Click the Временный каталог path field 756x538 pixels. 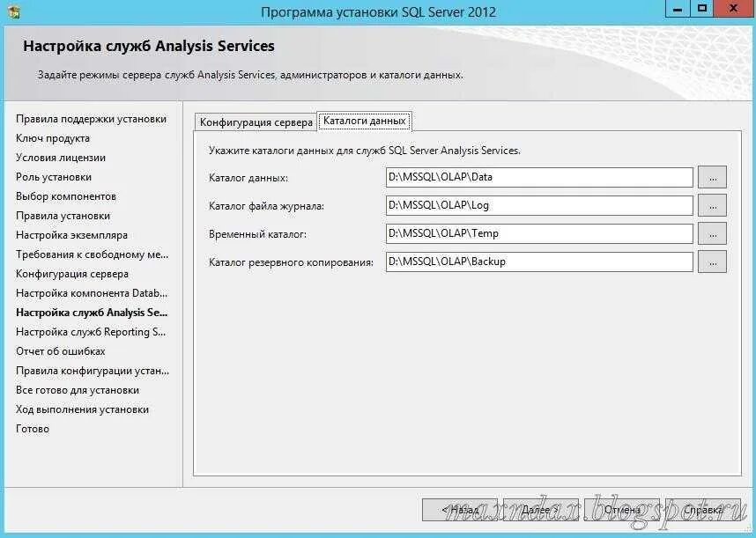[x=539, y=233]
